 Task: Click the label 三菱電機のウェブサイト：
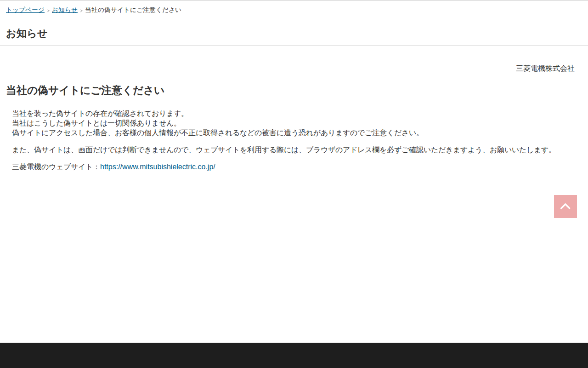pyautogui.click(x=56, y=167)
